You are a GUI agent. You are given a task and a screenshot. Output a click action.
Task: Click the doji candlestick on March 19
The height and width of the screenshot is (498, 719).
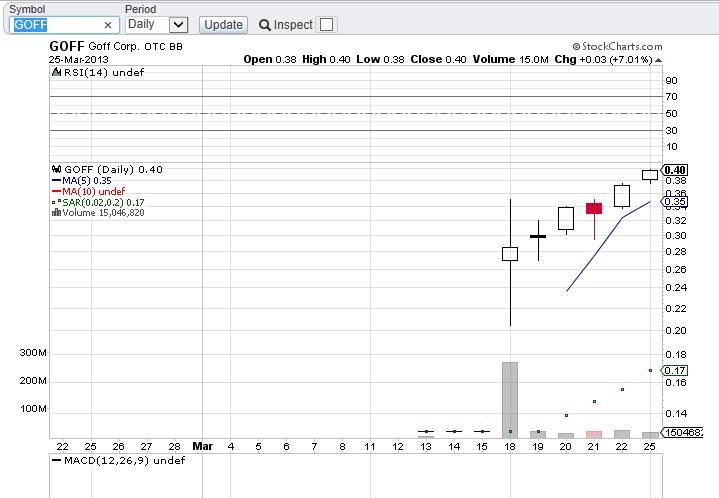coord(538,236)
